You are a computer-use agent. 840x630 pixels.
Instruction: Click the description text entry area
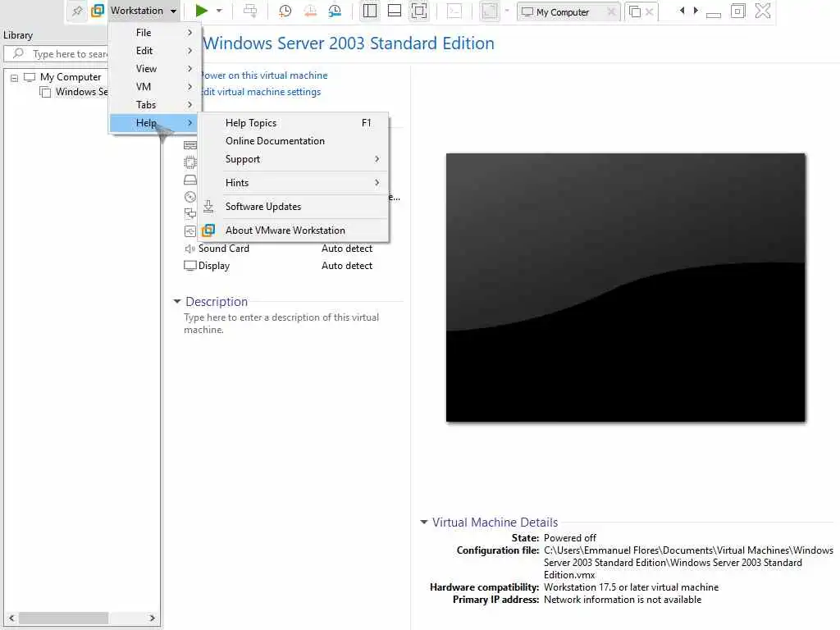pos(281,323)
